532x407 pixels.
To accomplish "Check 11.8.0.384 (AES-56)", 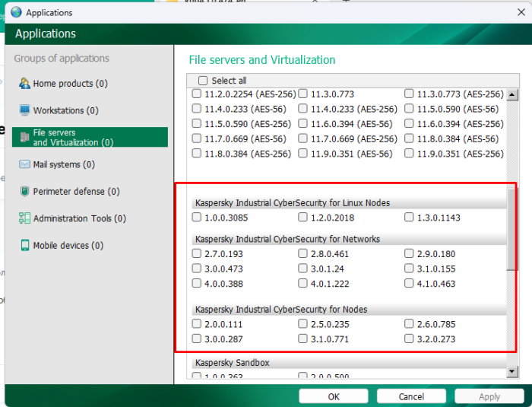I will pyautogui.click(x=409, y=138).
